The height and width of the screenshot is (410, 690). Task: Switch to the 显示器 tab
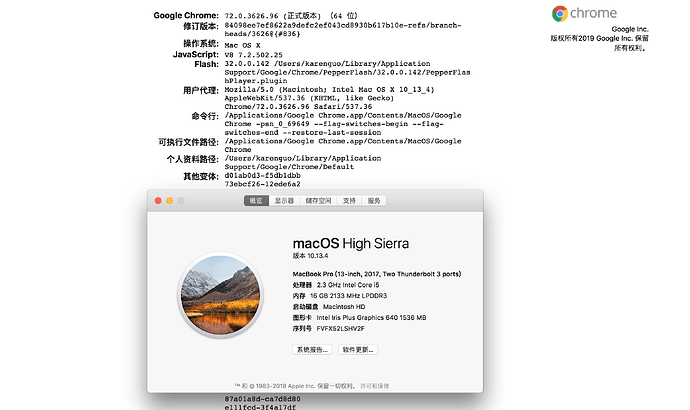click(x=284, y=201)
